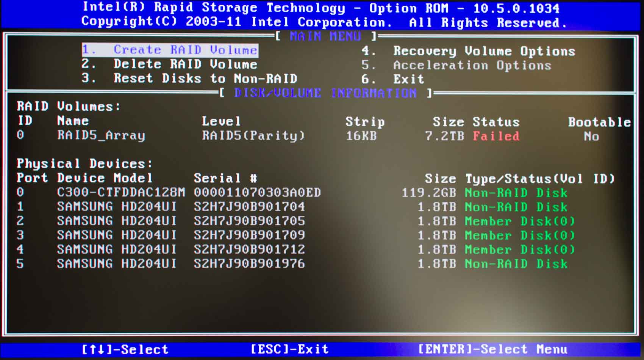Click serial S2H7J90B901976
This screenshot has width=644, height=360.
click(x=249, y=264)
